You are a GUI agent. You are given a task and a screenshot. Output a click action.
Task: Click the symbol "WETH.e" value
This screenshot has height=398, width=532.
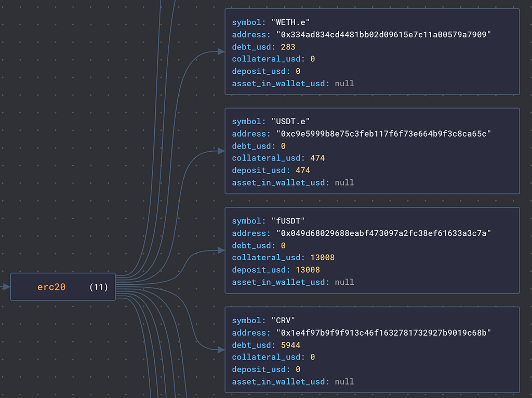click(290, 22)
